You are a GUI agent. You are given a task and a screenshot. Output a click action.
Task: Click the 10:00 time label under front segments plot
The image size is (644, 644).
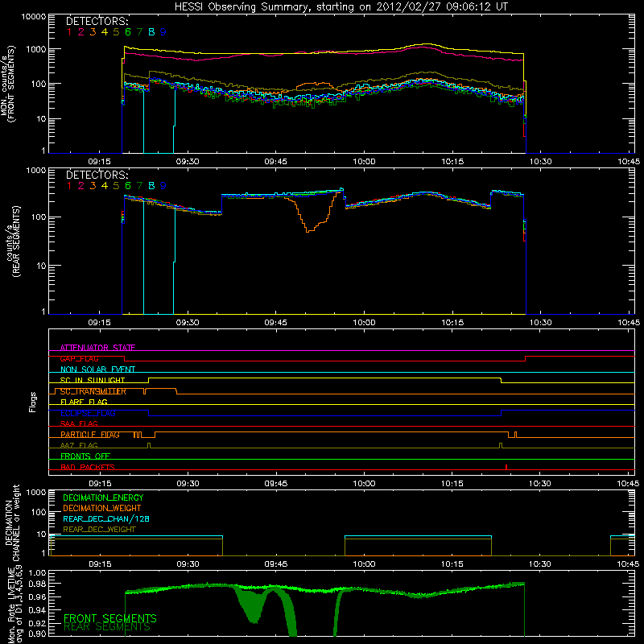364,162
